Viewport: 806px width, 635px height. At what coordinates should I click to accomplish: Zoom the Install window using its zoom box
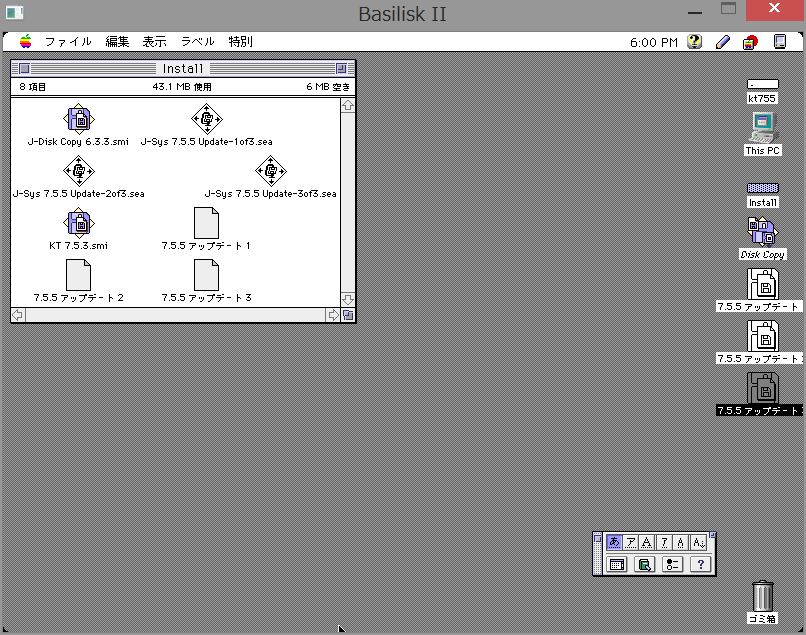coord(341,68)
